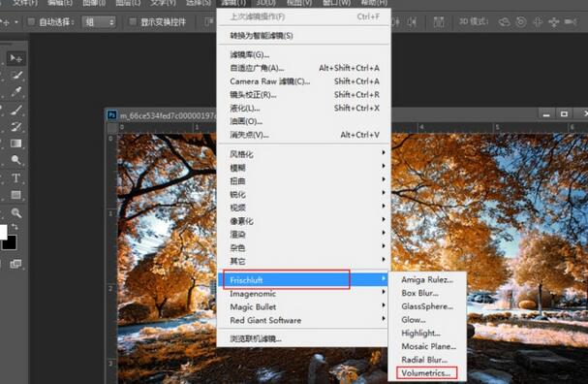Screen dimensions: 588x384
Task: Open the 消失点(V)... filter
Action: 304,135
